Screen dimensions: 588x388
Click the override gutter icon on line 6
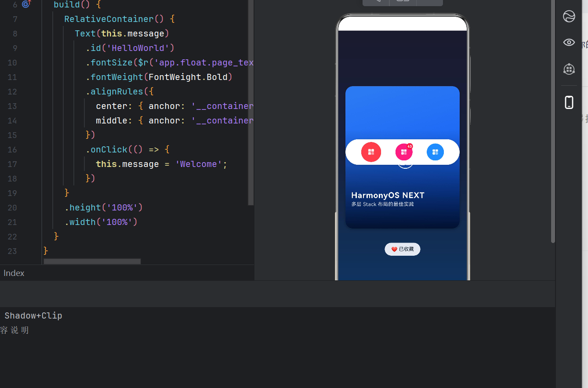coord(26,4)
